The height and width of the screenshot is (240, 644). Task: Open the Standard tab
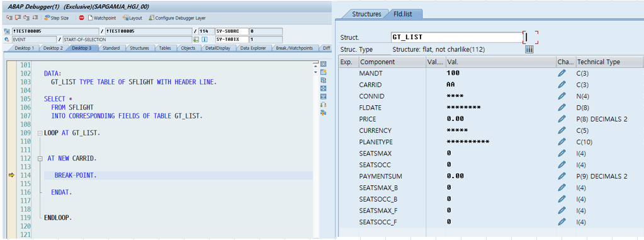(x=111, y=48)
